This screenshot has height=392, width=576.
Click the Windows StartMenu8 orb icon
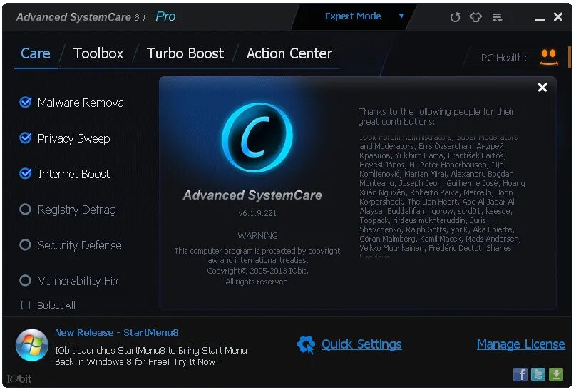coord(32,345)
